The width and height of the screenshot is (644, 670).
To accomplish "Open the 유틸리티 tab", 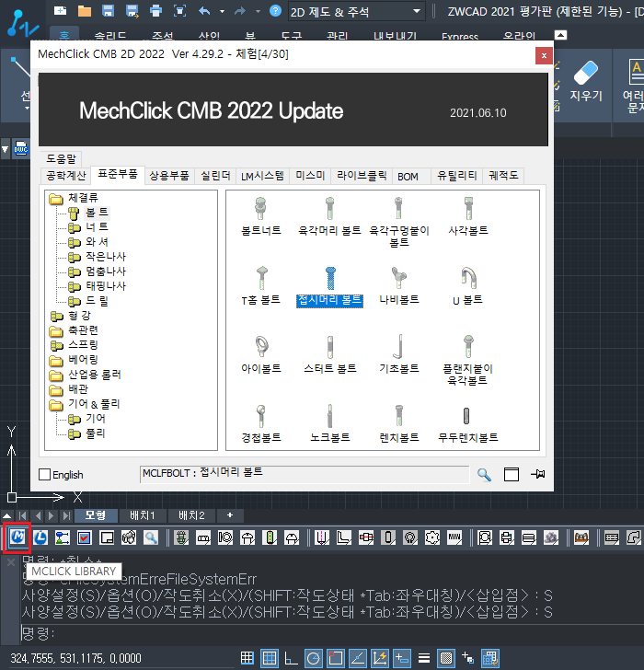I will 457,176.
